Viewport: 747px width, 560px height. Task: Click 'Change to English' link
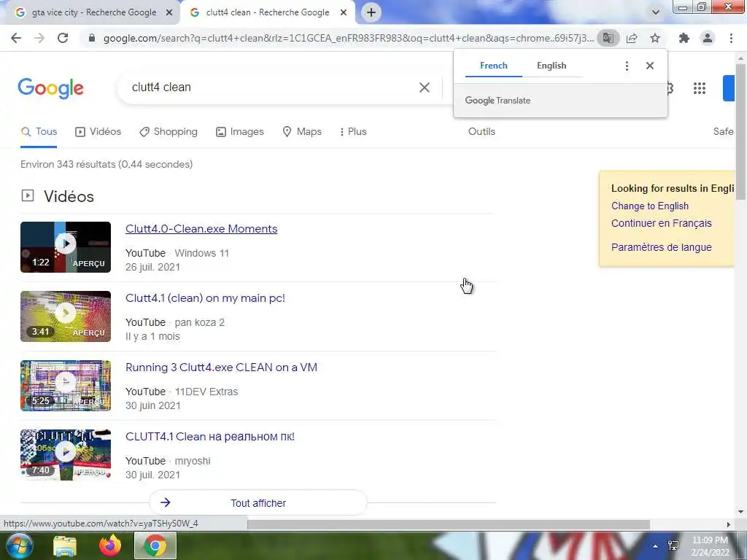[x=650, y=206]
